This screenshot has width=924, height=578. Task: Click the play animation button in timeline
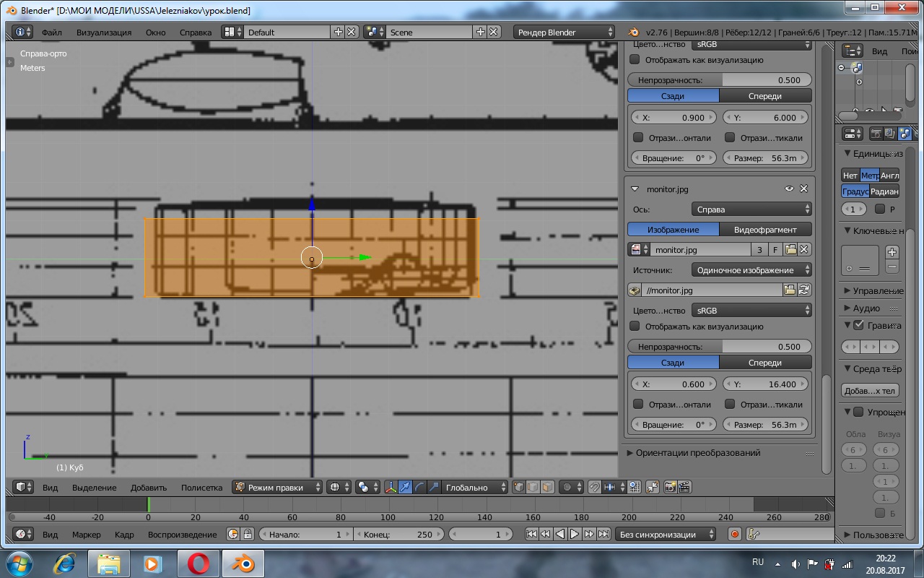(575, 535)
